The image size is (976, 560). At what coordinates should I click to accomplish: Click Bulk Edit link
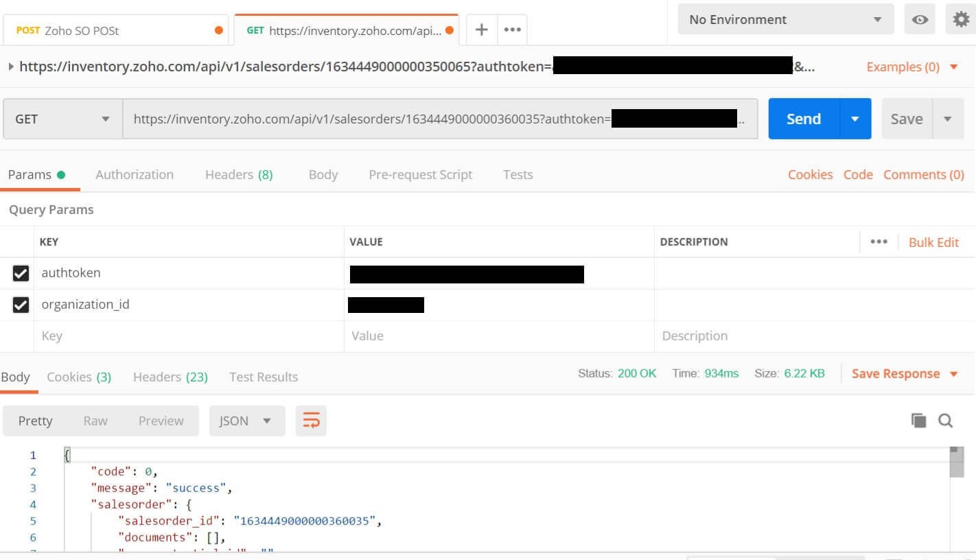[933, 242]
